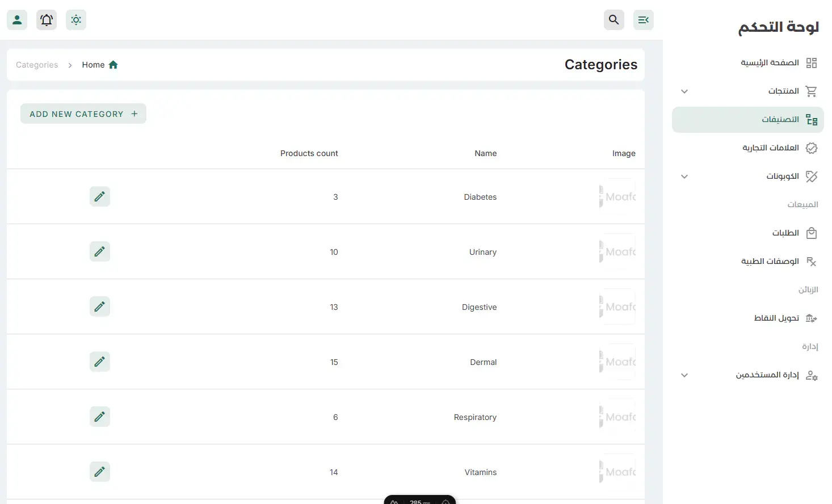
Task: Click the Diabetes name cell
Action: coord(480,197)
